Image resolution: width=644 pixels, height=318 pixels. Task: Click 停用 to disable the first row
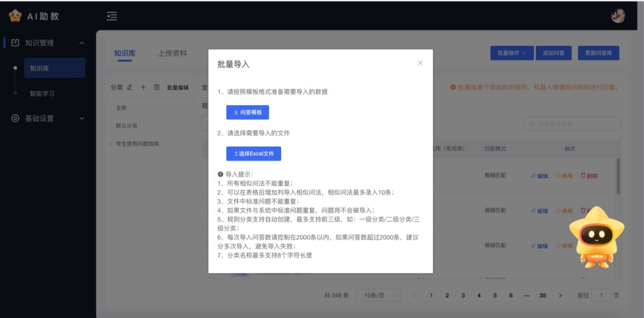point(564,176)
